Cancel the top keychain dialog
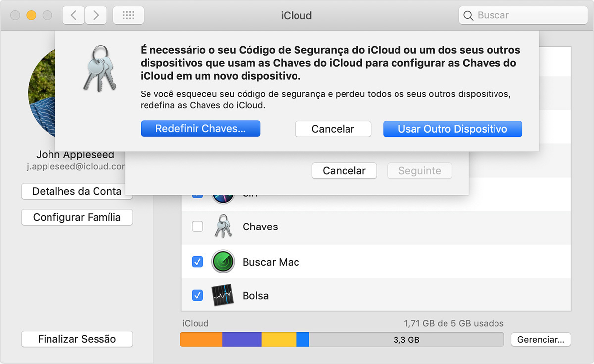The width and height of the screenshot is (594, 364). tap(333, 129)
